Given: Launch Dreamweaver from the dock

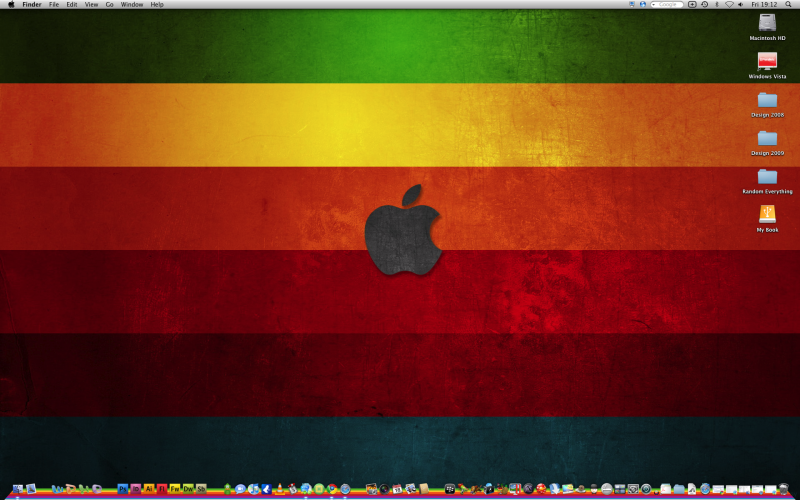Looking at the screenshot, I should click(x=188, y=489).
